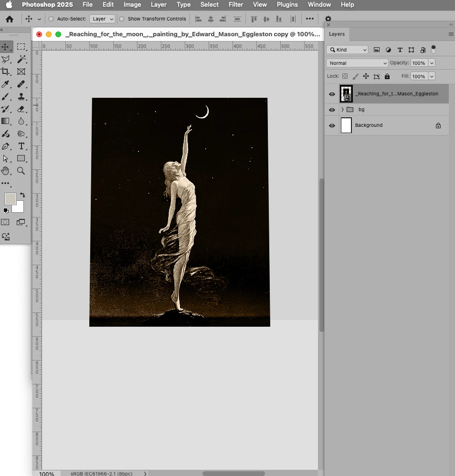This screenshot has width=455, height=476.
Task: Select the Move tool in the toolbox
Action: tap(5, 47)
